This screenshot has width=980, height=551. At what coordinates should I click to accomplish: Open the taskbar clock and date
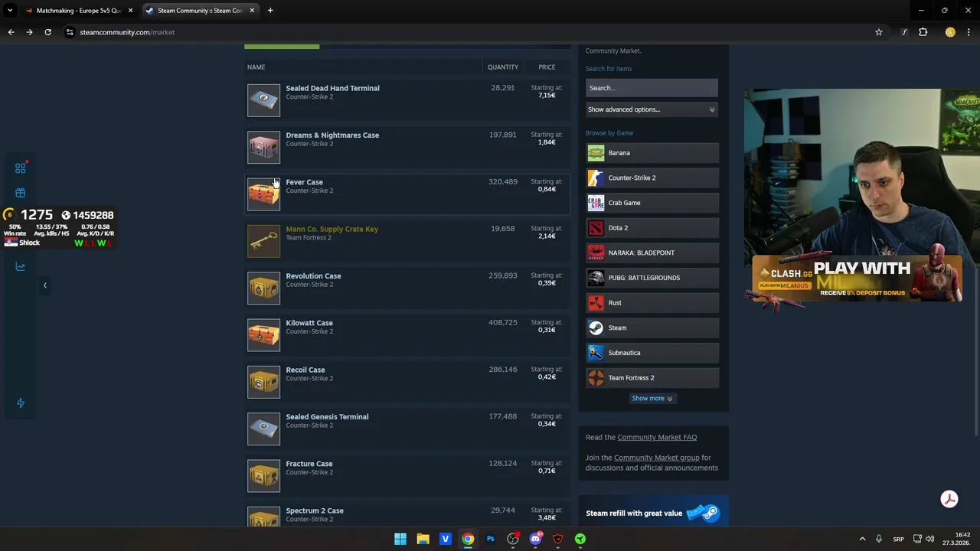coord(957,539)
